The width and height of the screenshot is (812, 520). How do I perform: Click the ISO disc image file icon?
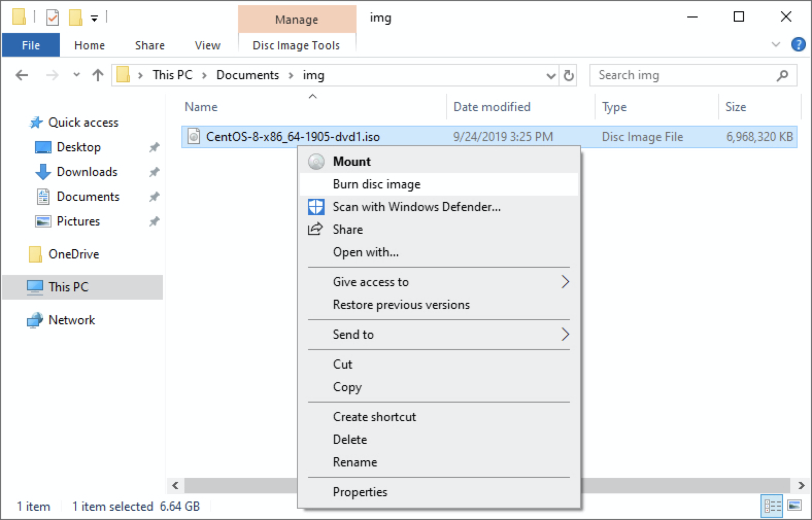pyautogui.click(x=194, y=136)
